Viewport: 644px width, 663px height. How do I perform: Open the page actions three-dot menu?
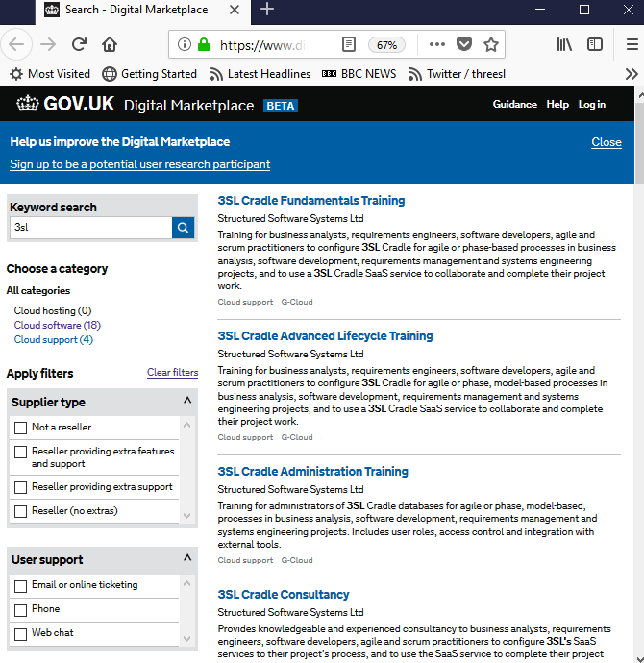tap(436, 44)
